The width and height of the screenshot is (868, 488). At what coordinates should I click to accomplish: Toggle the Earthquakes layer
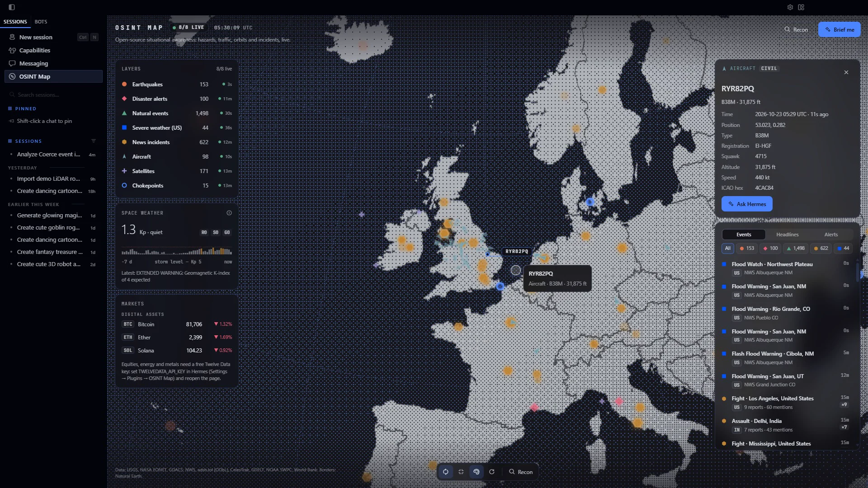(177, 84)
